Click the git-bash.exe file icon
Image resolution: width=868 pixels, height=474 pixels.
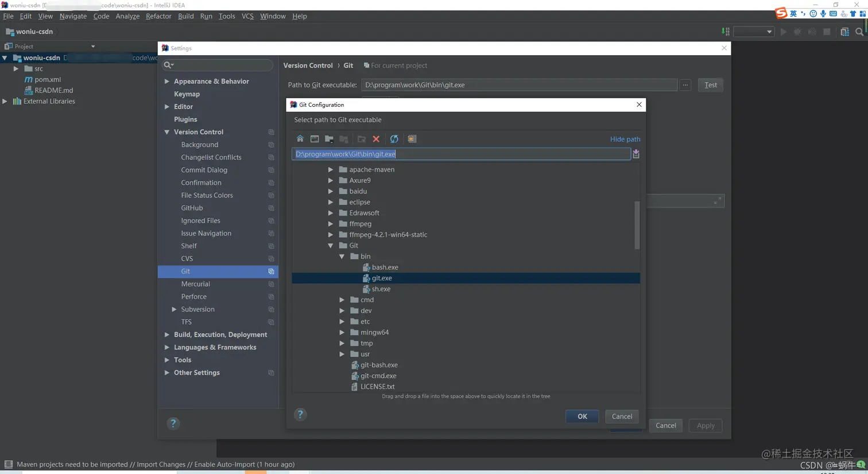click(x=355, y=365)
